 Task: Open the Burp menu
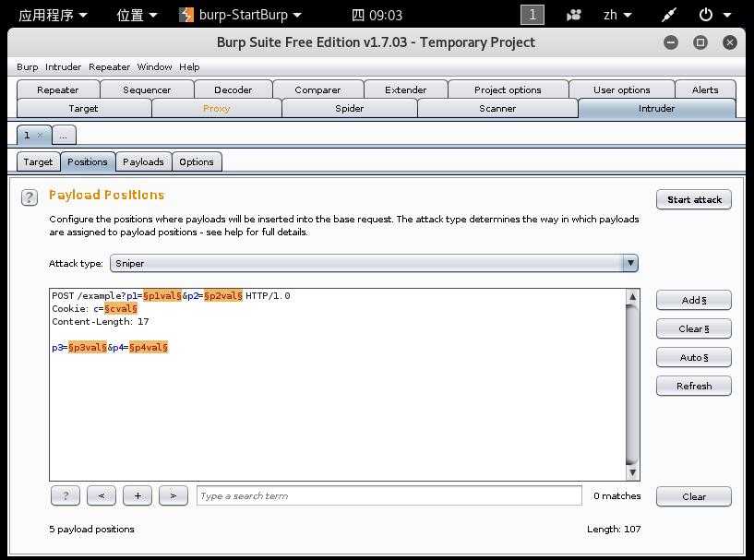point(28,66)
